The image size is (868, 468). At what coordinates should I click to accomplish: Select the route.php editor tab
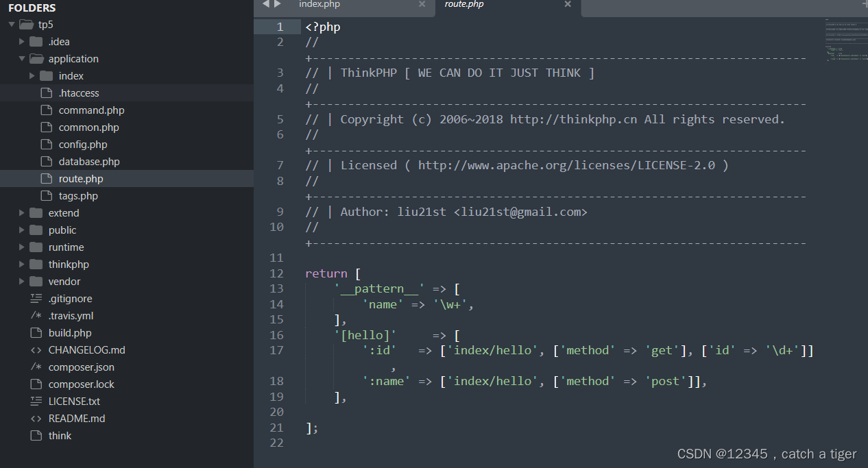464,5
